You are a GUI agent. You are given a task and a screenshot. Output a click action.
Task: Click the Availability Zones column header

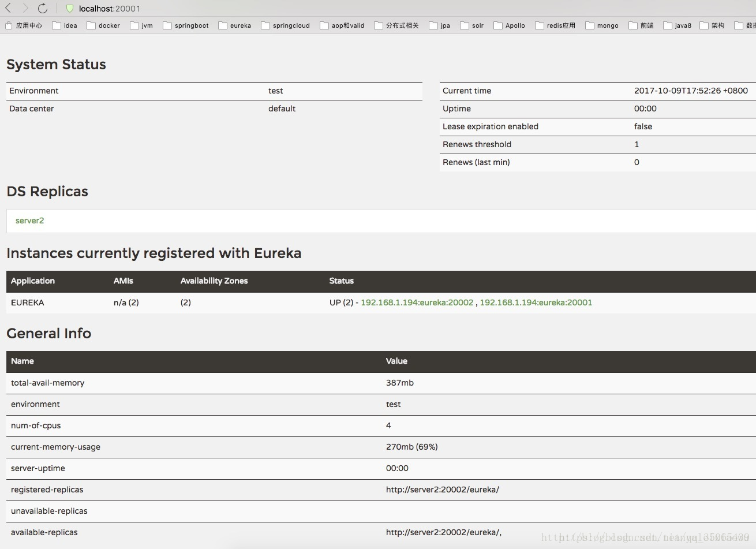point(214,281)
